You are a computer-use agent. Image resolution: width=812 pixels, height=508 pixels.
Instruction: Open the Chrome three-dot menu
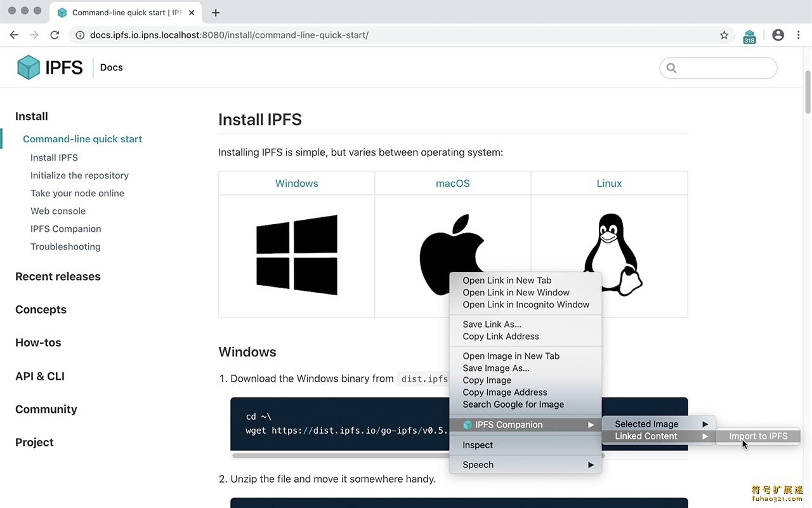click(x=799, y=35)
